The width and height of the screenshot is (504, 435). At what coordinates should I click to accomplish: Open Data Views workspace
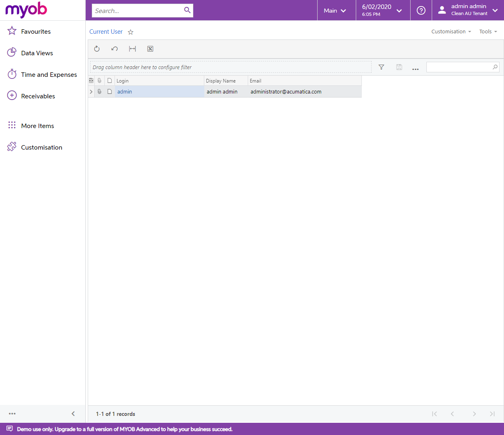(37, 53)
